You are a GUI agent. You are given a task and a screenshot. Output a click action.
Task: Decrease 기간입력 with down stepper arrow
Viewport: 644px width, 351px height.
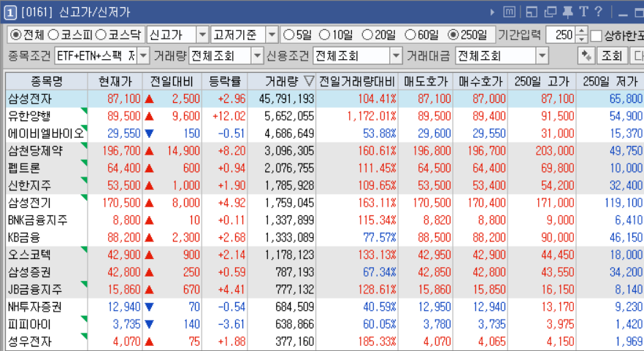(x=581, y=39)
